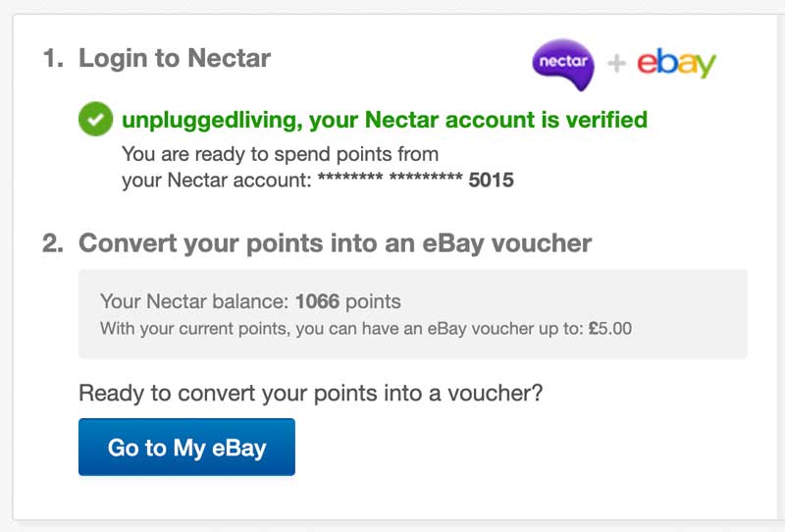Click "Convert your points into an eBay voucher" heading
Viewport: 785px width, 532px height.
click(335, 242)
